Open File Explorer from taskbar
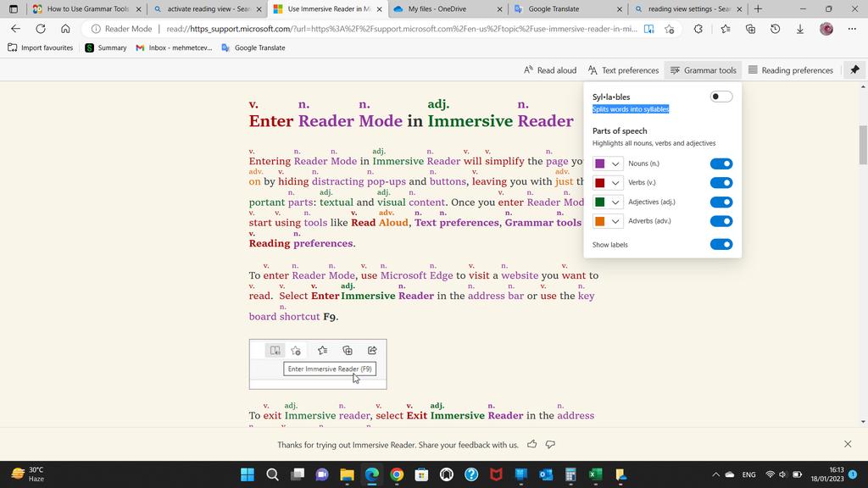This screenshot has width=868, height=488. coord(347,474)
